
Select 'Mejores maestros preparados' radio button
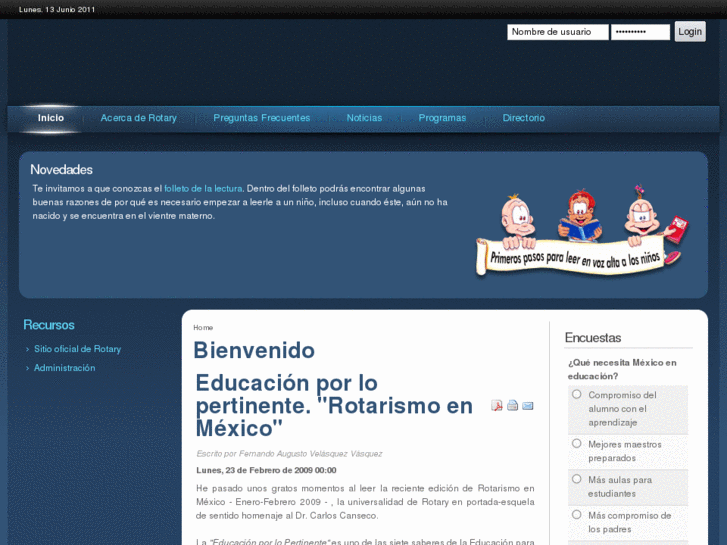pos(576,443)
